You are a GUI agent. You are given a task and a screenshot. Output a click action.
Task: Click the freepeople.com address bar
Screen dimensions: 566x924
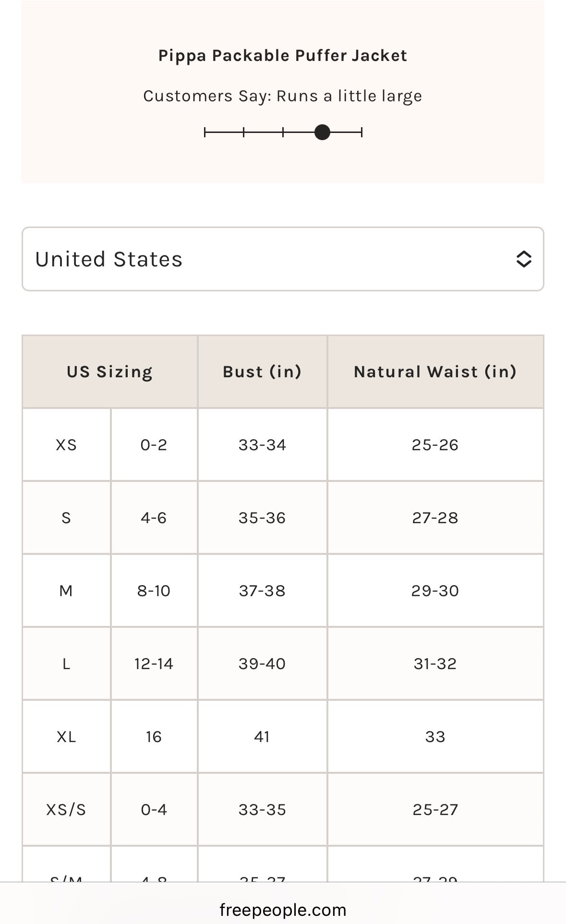click(x=283, y=910)
